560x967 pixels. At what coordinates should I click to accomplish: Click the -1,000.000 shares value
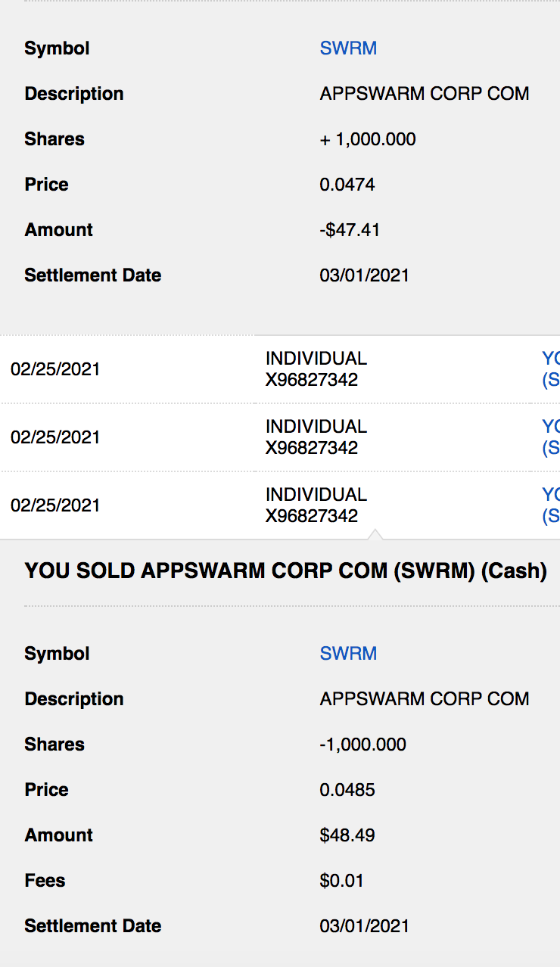tap(363, 745)
